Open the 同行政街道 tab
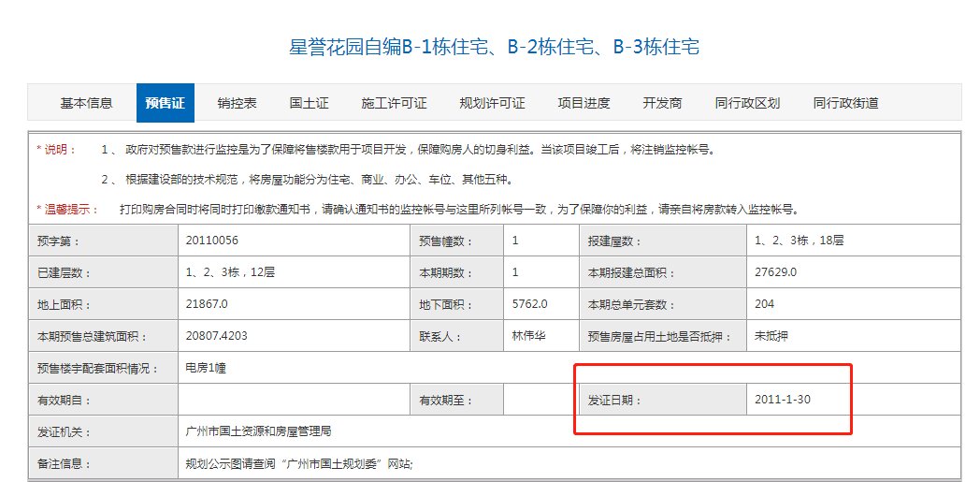Image resolution: width=980 pixels, height=482 pixels. pyautogui.click(x=845, y=103)
